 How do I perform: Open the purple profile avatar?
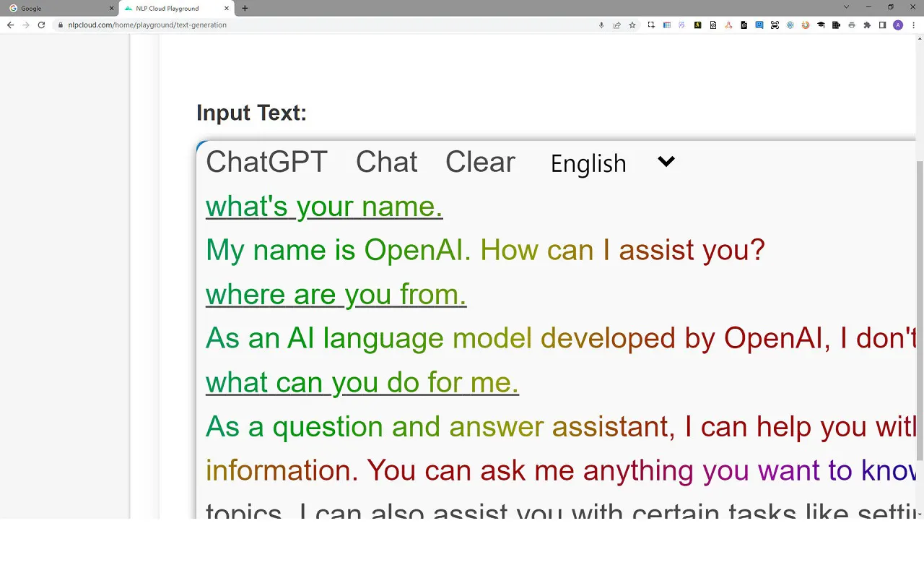click(x=898, y=25)
